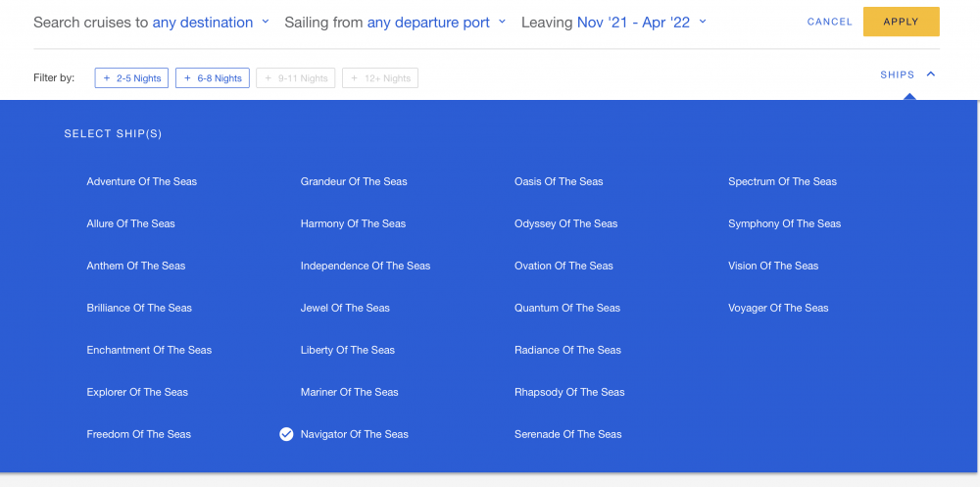Choose Harmony Of The Seas ship
Viewport: 980px width, 487px height.
pos(353,223)
